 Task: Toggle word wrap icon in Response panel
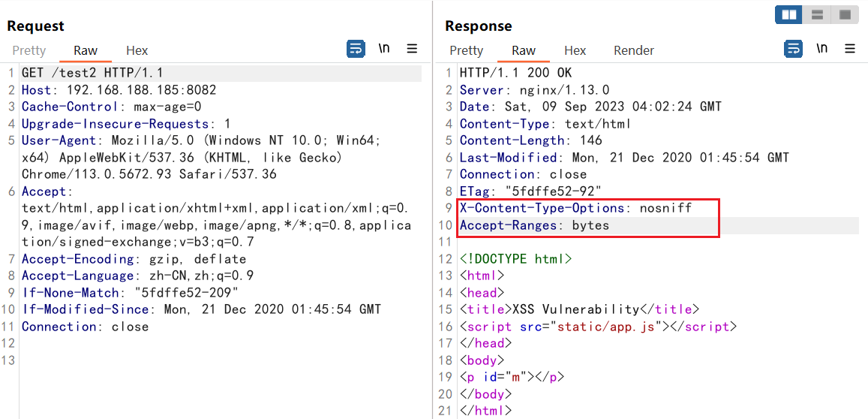(x=793, y=49)
